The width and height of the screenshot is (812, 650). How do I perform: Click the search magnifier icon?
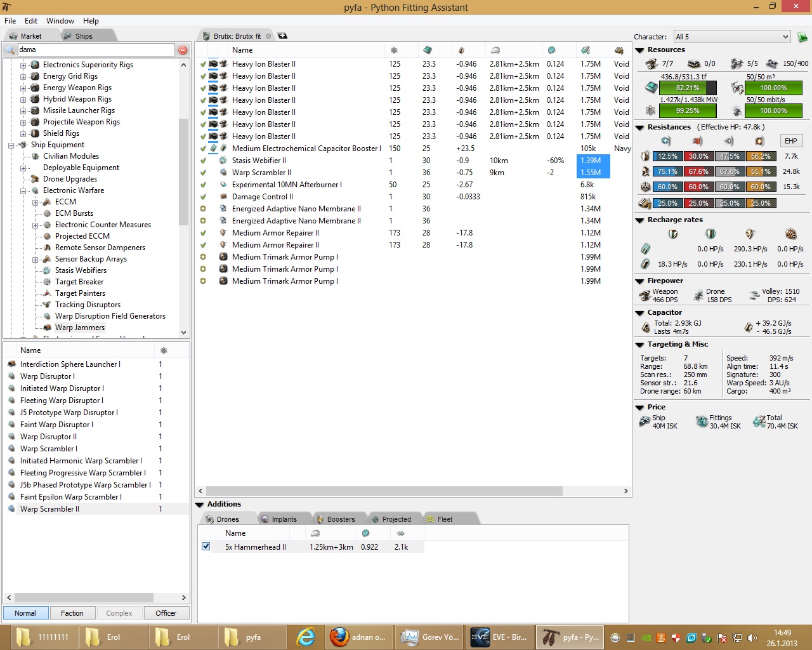click(x=10, y=50)
